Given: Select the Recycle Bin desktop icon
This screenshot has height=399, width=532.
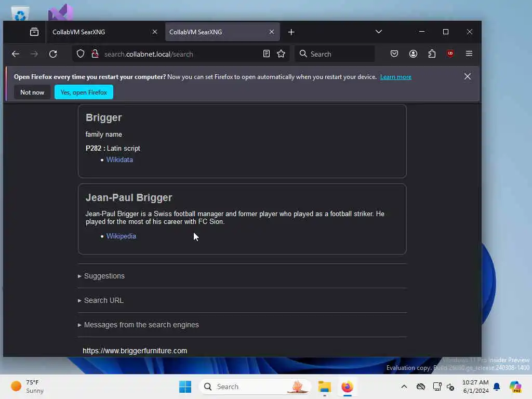Looking at the screenshot, I should coord(20,14).
